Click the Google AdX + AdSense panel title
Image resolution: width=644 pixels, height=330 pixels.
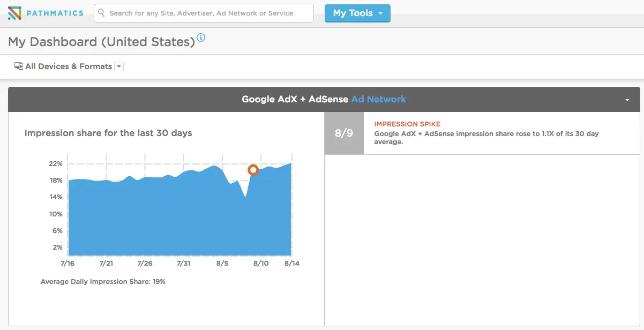pyautogui.click(x=295, y=99)
